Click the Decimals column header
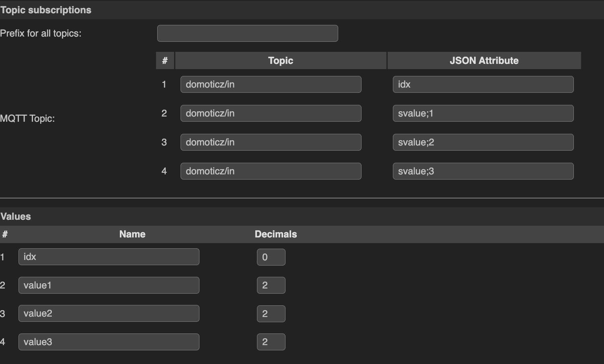The width and height of the screenshot is (604, 364). 276,234
